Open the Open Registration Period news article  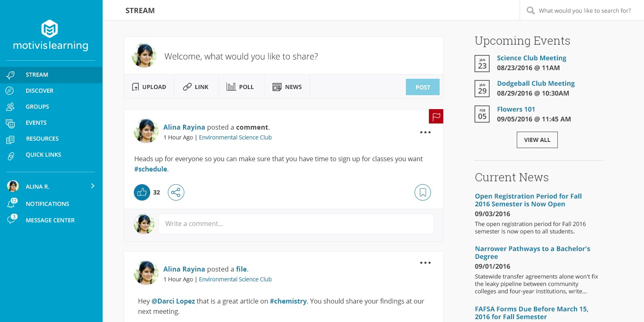click(x=528, y=200)
